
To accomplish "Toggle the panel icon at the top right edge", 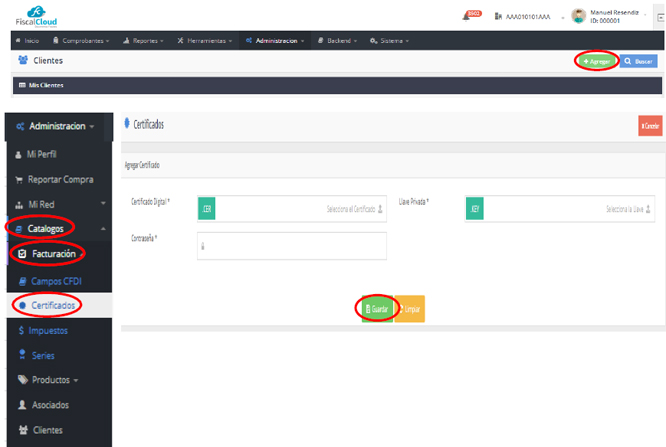I will tap(660, 18).
